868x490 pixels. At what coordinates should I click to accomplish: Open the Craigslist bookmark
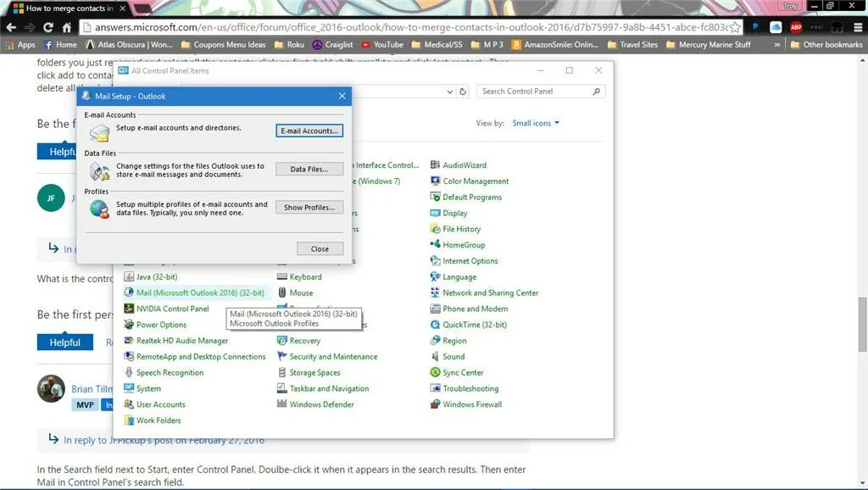tap(332, 44)
